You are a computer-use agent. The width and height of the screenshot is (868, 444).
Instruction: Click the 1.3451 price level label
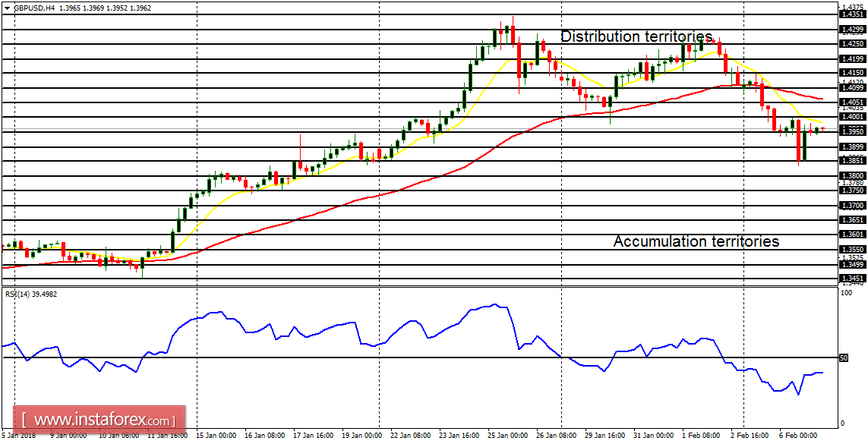click(x=854, y=279)
